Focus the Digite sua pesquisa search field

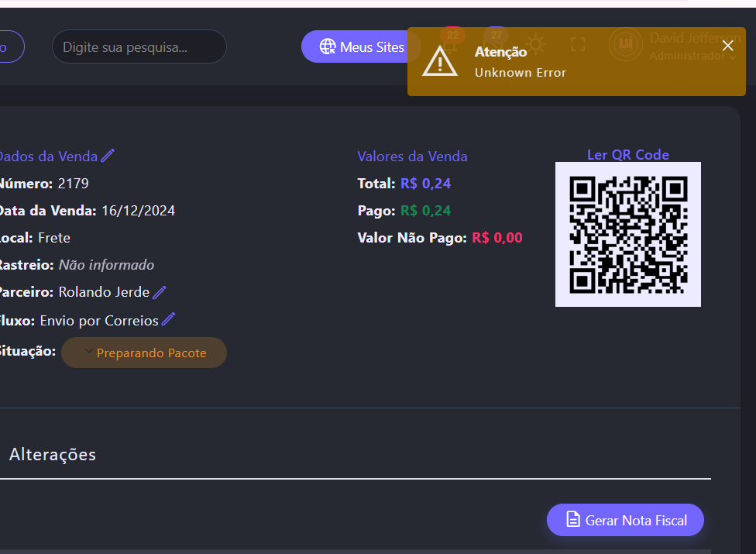pos(139,47)
